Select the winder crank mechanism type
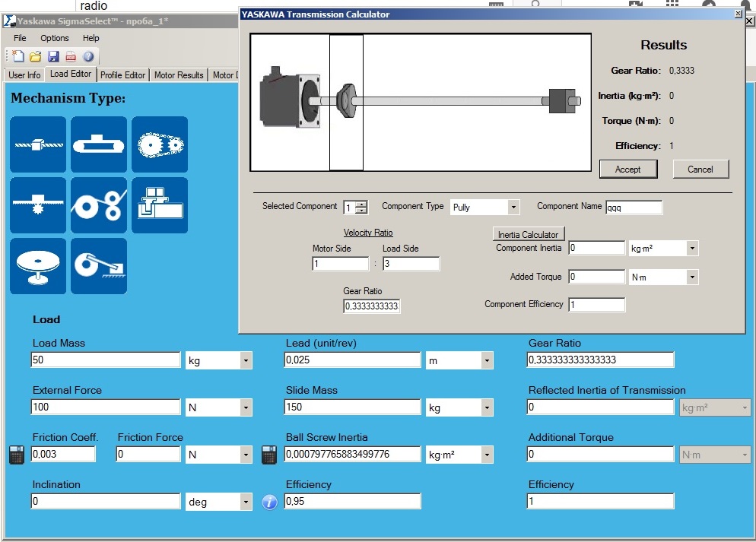Viewport: 756px width, 542px height. pos(99,266)
